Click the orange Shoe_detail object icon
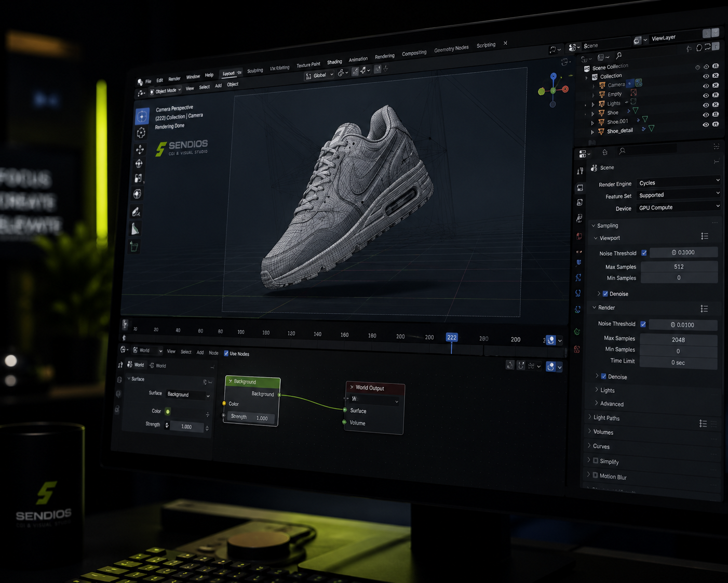The height and width of the screenshot is (583, 728). click(601, 132)
